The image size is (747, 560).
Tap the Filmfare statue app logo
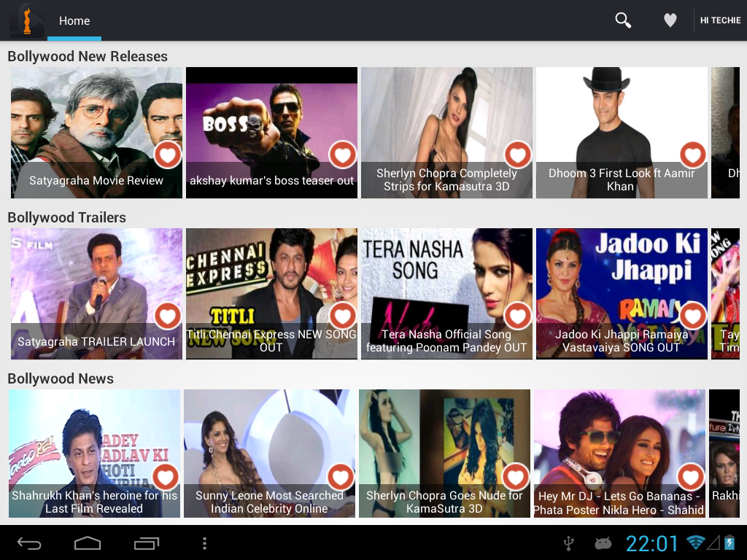point(27,20)
